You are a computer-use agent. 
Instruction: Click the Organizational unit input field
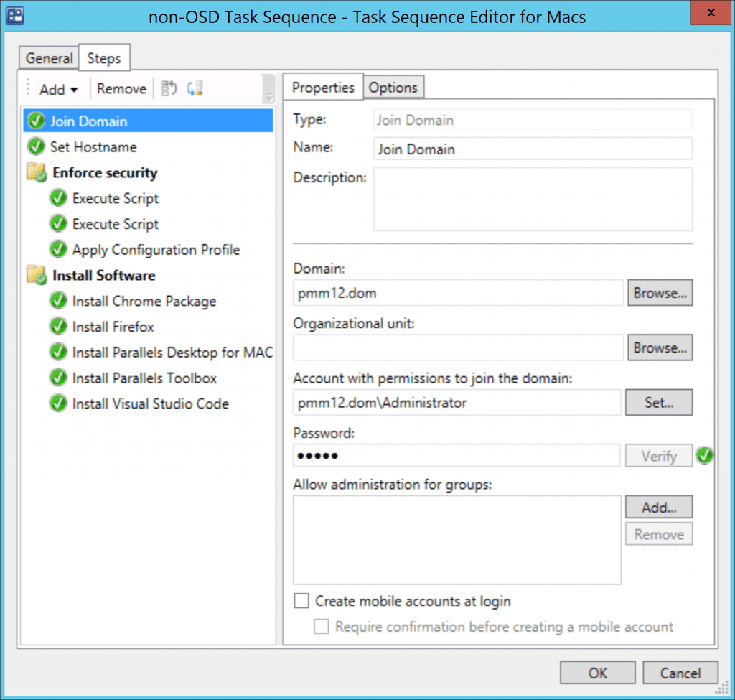coord(458,347)
